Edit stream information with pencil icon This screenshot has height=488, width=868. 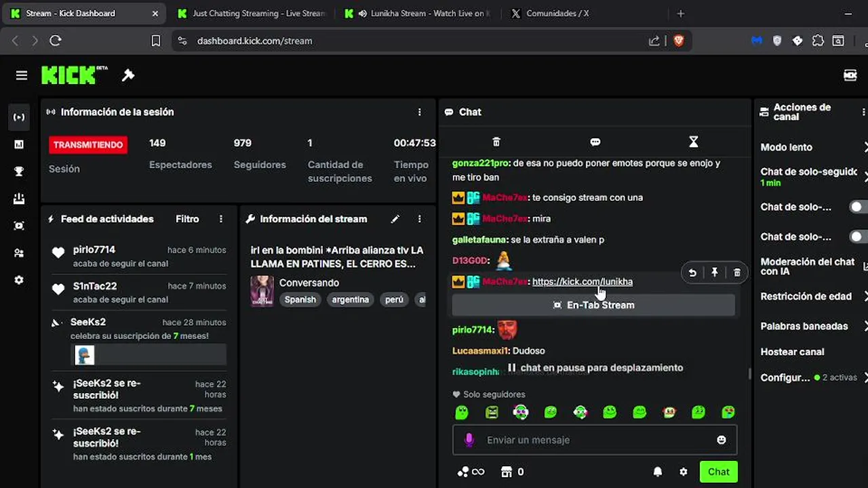(x=395, y=219)
